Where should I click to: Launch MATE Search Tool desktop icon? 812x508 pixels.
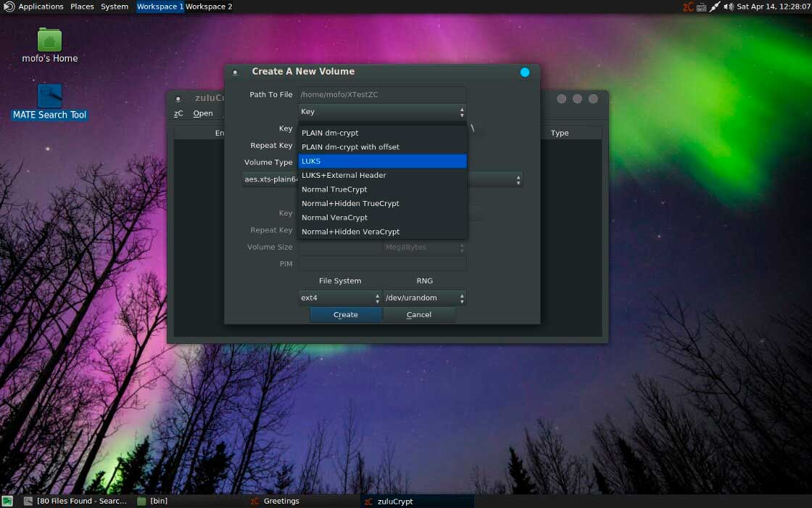(49, 97)
